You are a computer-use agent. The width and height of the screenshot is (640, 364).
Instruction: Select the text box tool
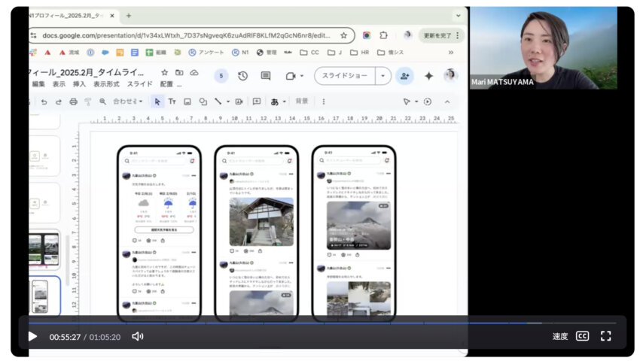click(x=172, y=102)
